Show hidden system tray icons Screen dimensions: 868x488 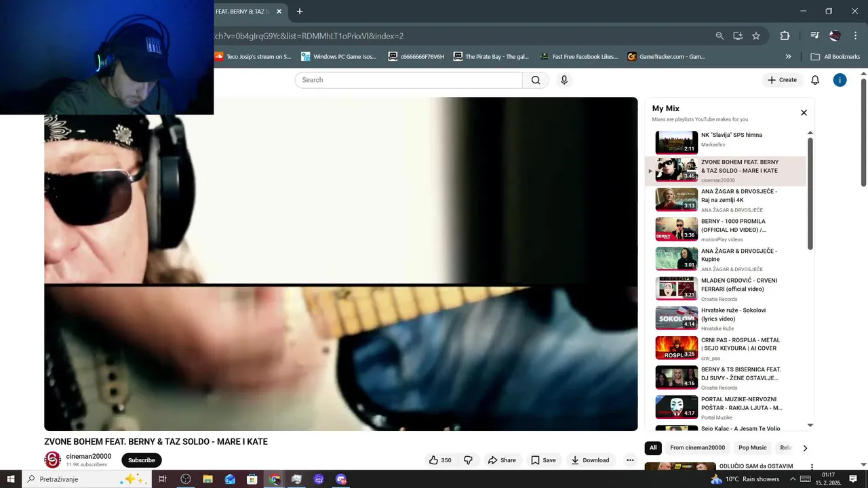tap(793, 479)
